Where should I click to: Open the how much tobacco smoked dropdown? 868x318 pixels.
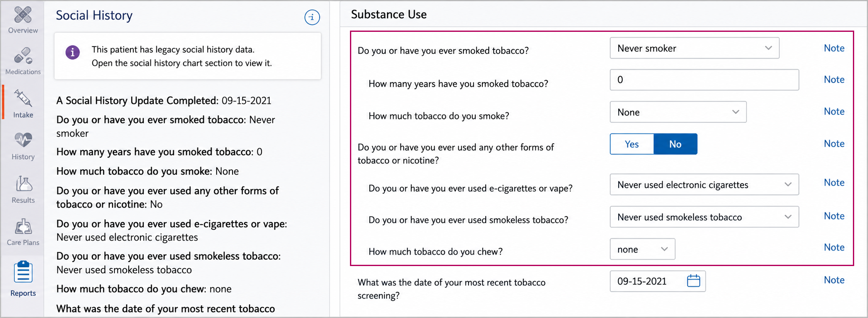pyautogui.click(x=678, y=112)
